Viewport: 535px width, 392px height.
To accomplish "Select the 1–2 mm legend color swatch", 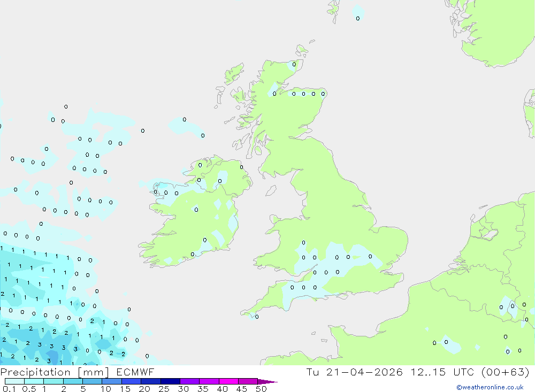I will click(53, 381).
